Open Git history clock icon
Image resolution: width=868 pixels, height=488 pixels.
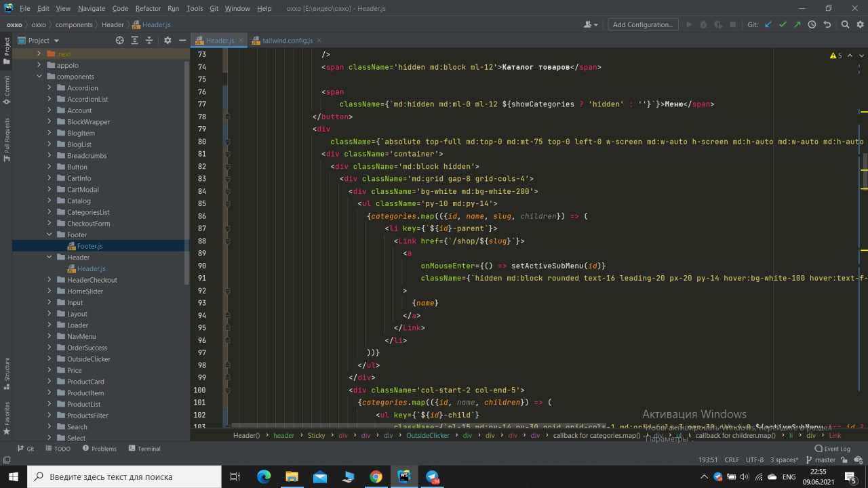(812, 24)
